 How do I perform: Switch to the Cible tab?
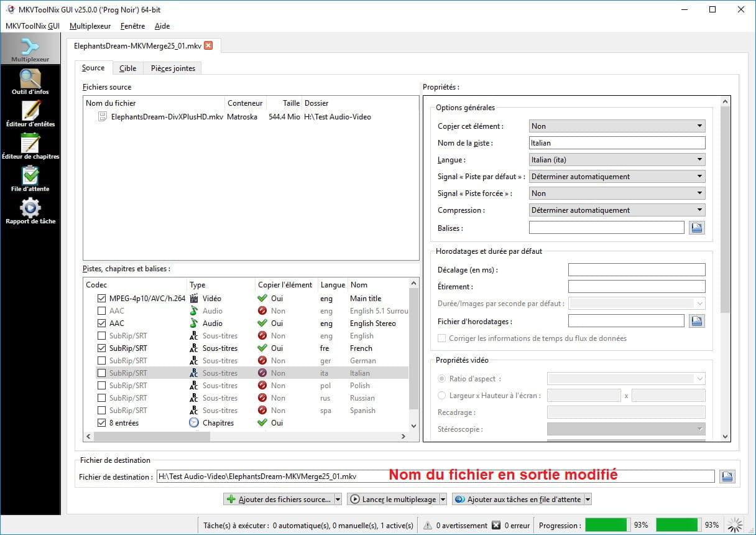pyautogui.click(x=127, y=68)
